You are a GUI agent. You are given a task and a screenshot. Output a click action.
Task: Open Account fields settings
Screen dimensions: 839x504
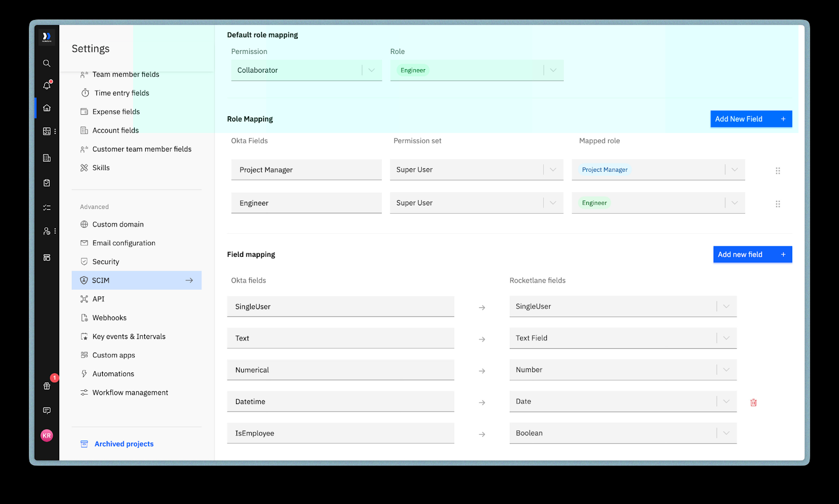(115, 130)
